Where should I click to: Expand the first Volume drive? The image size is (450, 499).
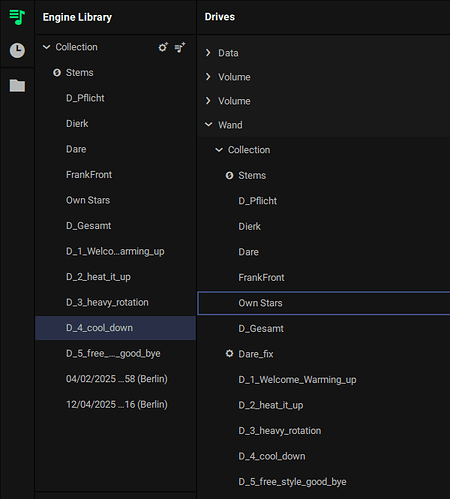[x=208, y=77]
